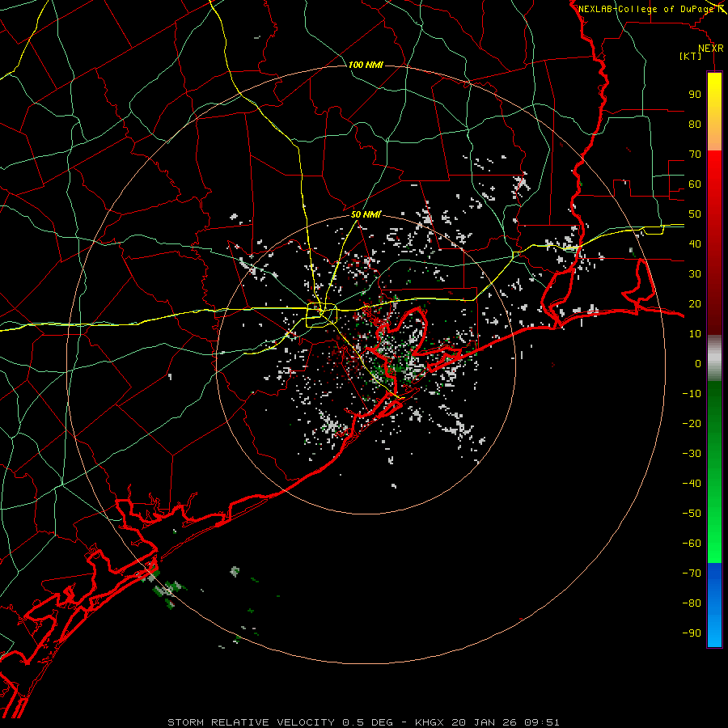This screenshot has width=728, height=728.
Task: Select the NEXR label above the scale
Action: (x=710, y=49)
